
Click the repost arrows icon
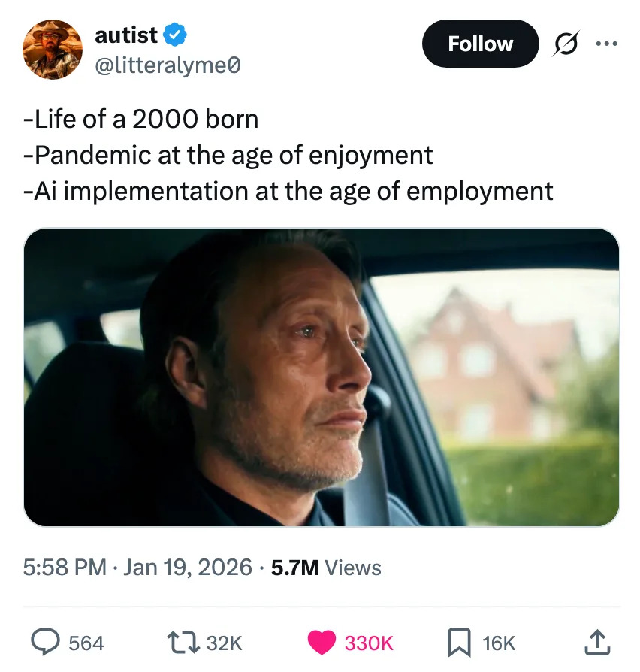pos(185,642)
